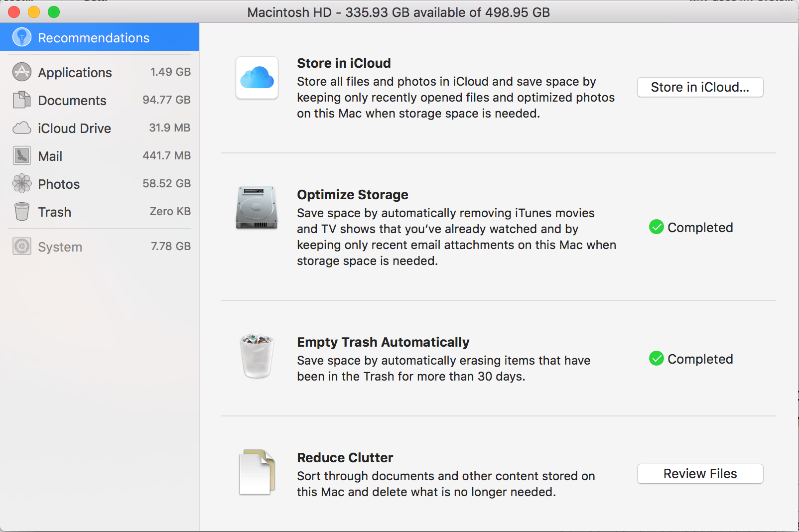Click the stacked documents icon for Reduce Clutter
The width and height of the screenshot is (799, 532).
(x=257, y=472)
